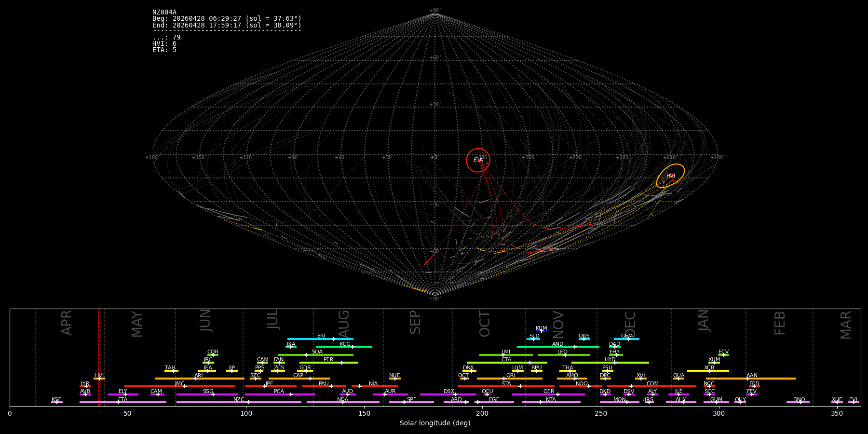Viewport: 868px width, 434px height.
Task: Click the ETA bar in the timeline
Action: click(x=123, y=402)
